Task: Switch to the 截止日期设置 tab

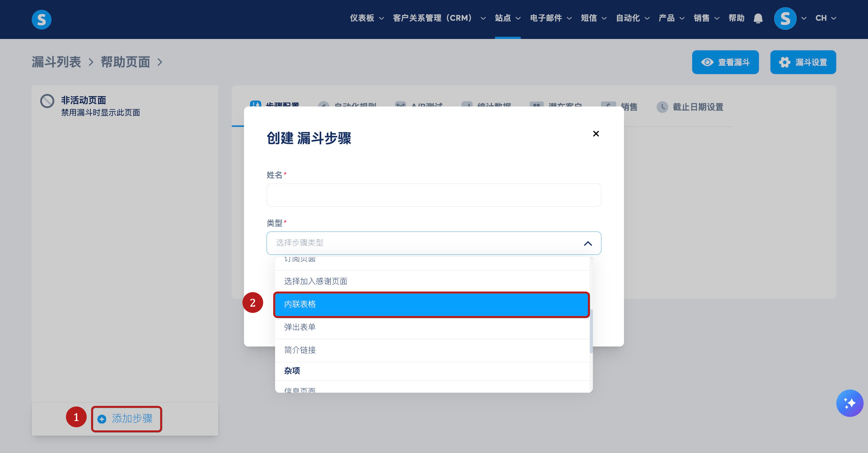Action: pos(697,107)
